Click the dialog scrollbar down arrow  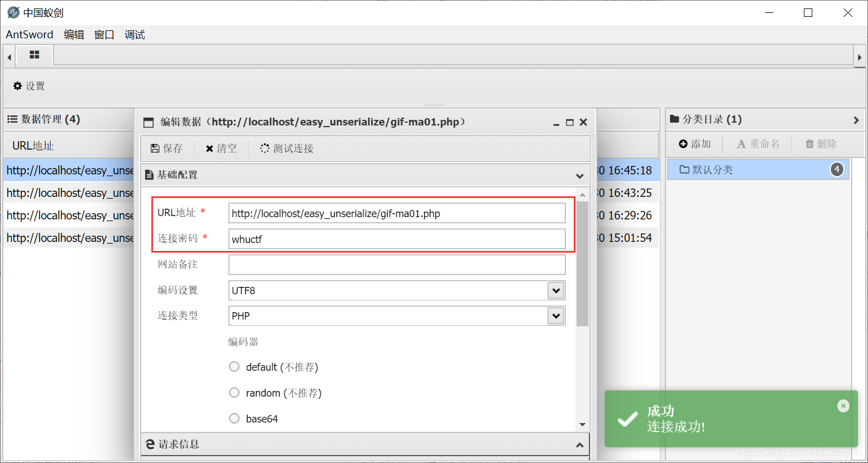click(x=582, y=425)
